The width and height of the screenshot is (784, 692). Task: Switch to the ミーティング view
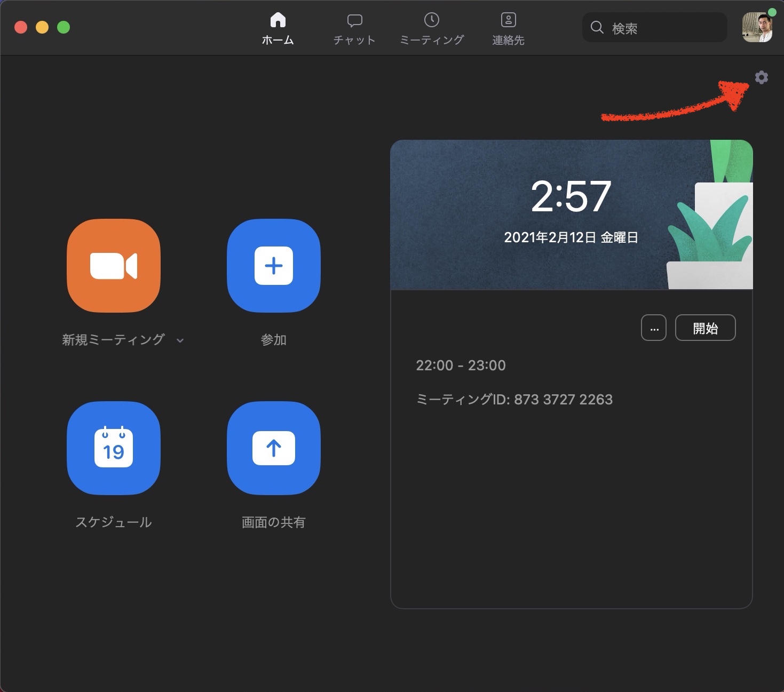431,27
